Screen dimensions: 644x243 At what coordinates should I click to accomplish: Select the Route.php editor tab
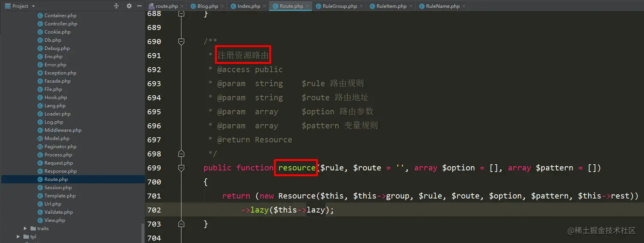[291, 6]
